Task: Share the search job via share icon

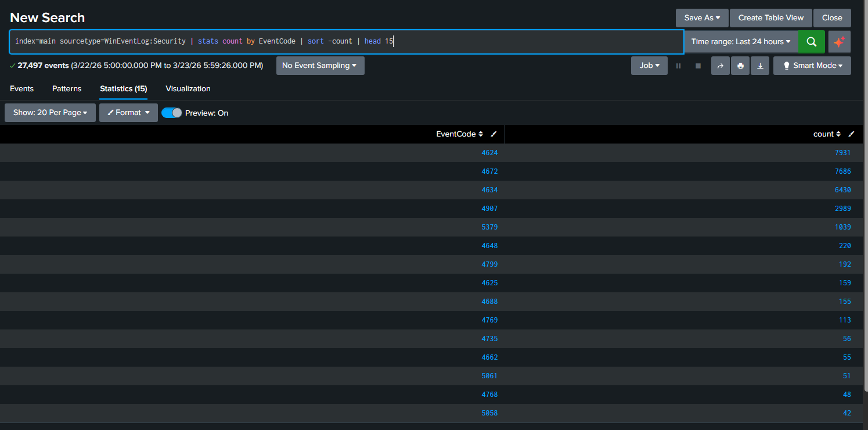Action: tap(720, 66)
